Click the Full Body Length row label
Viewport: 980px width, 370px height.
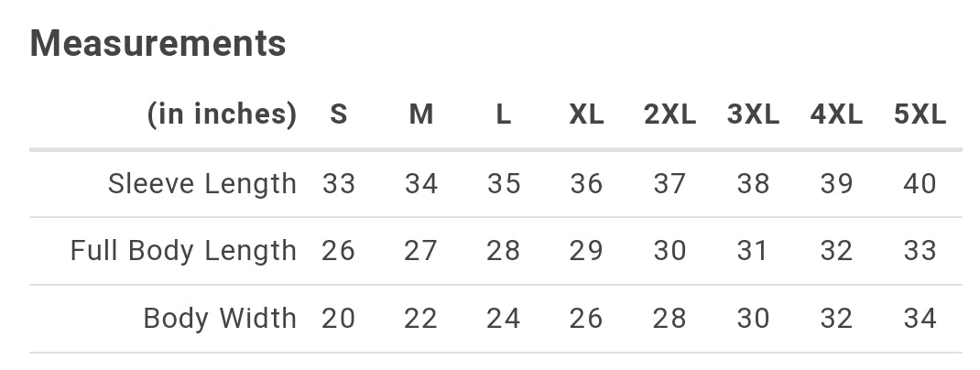tap(183, 251)
